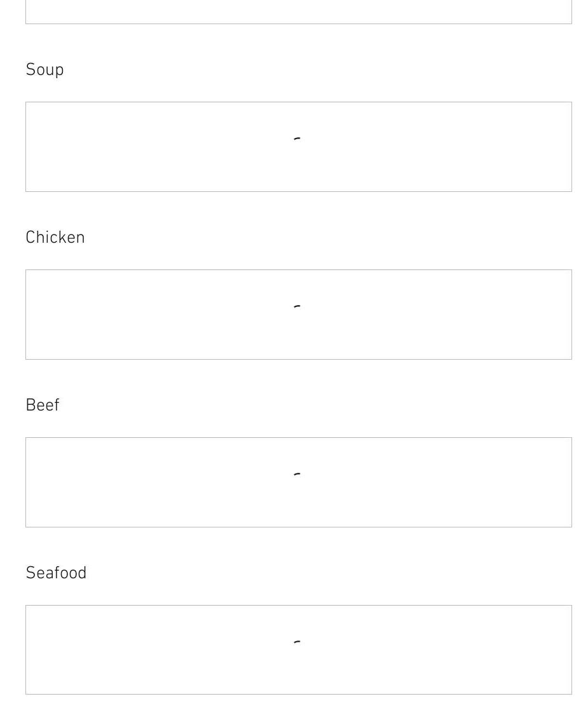Viewport: 588px width, 713px height.
Task: Click the Seafood section heading
Action: 56,573
